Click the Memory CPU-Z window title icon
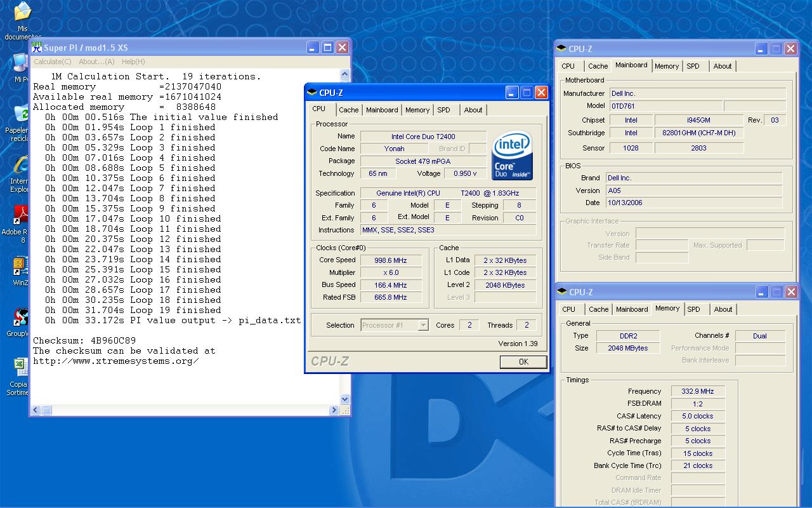 (562, 292)
